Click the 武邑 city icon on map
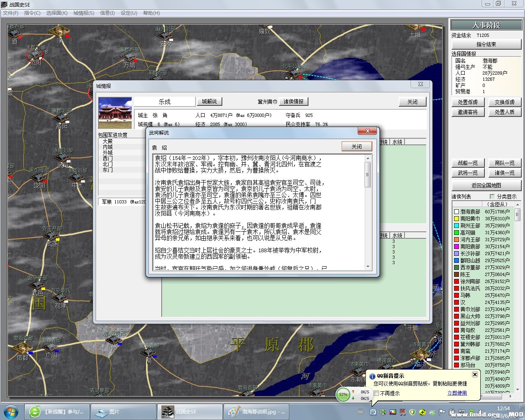This screenshot has width=525, height=420. (x=38, y=284)
